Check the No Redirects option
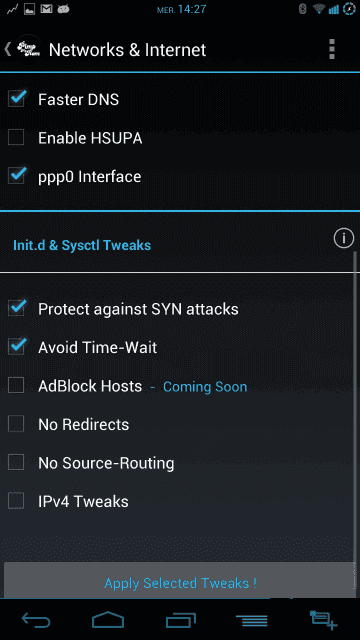The height and width of the screenshot is (640, 360). (x=16, y=424)
